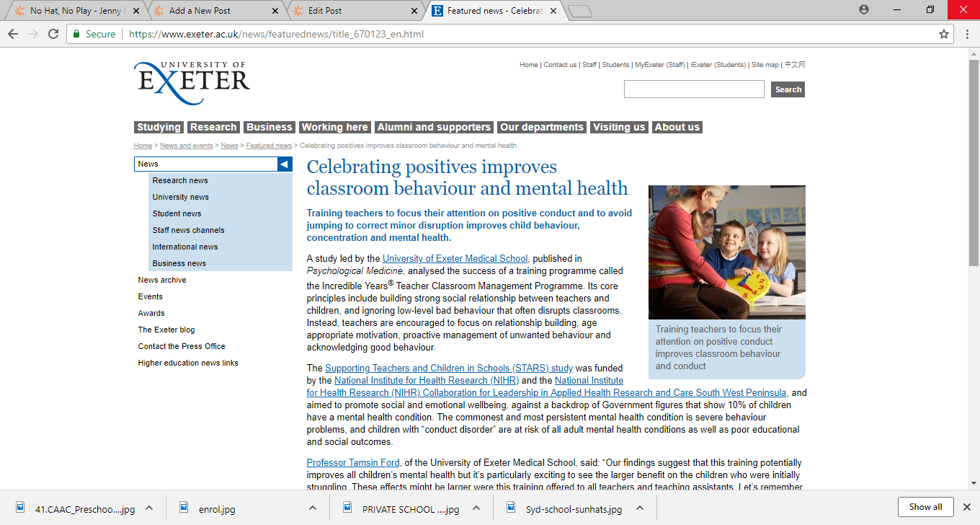Click the Chinese language link 中文网
980x525 pixels.
pos(795,65)
